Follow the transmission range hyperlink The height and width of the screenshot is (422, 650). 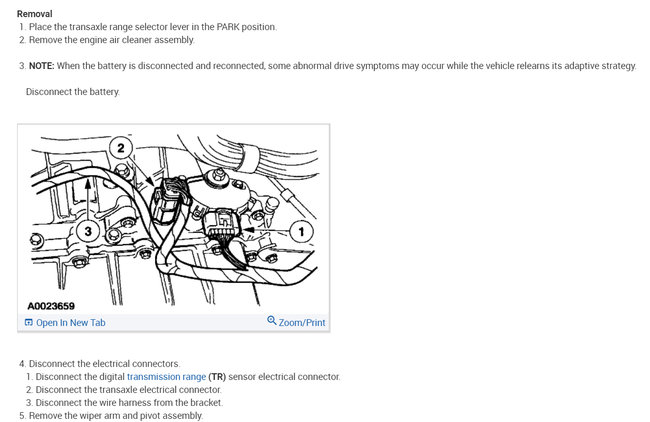click(x=166, y=377)
